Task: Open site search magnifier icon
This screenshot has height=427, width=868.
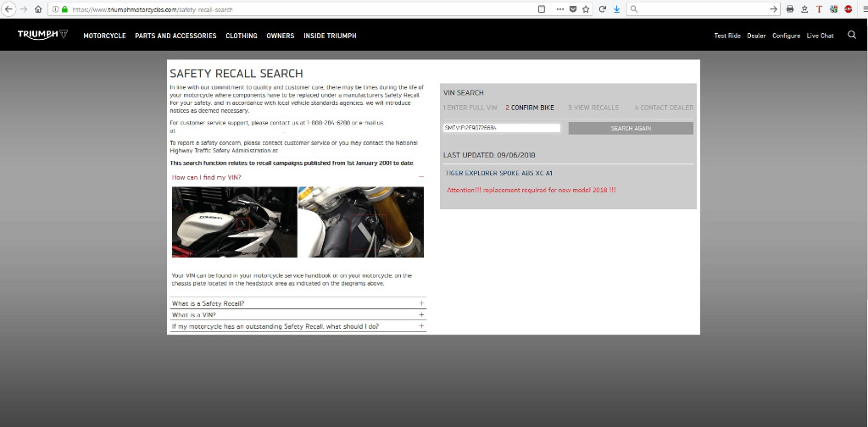Action: tap(852, 35)
